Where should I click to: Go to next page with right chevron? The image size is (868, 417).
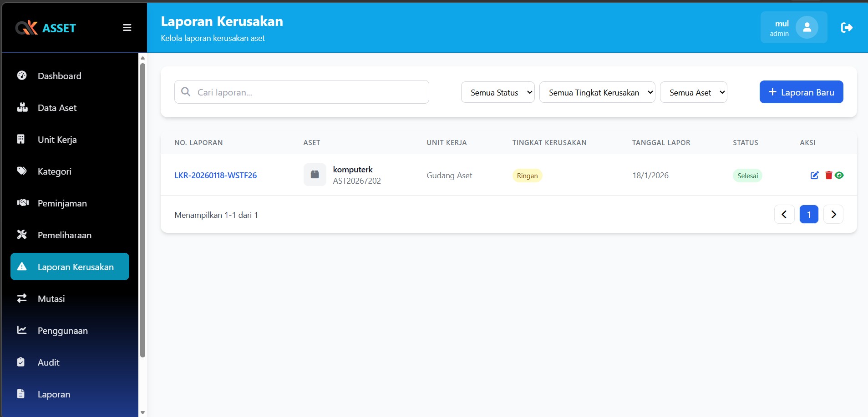click(x=833, y=214)
